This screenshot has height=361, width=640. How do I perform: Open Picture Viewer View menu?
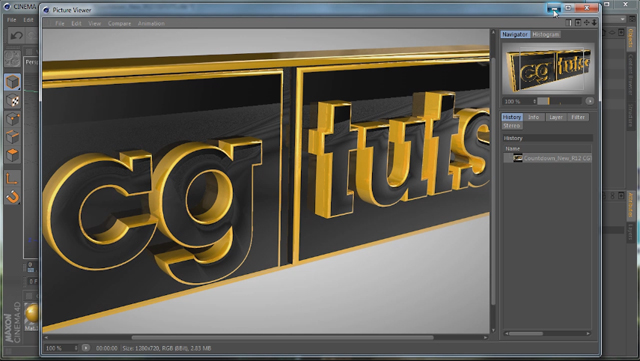[x=95, y=23]
